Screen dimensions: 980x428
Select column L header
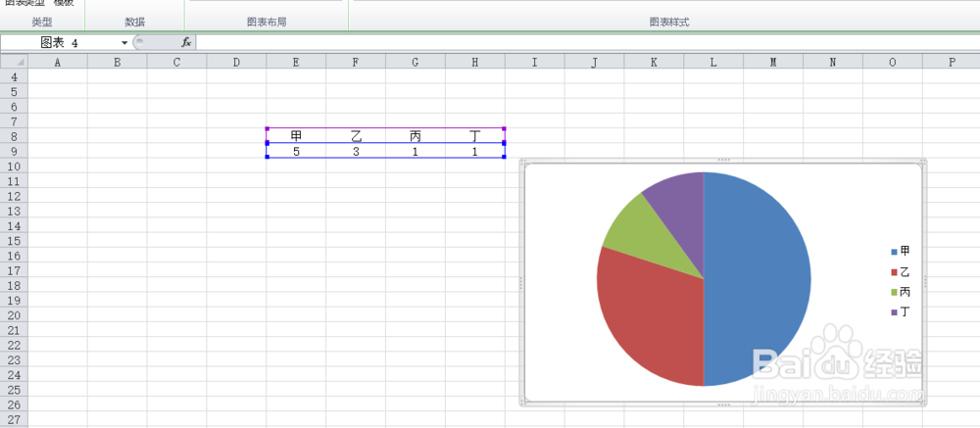point(713,62)
